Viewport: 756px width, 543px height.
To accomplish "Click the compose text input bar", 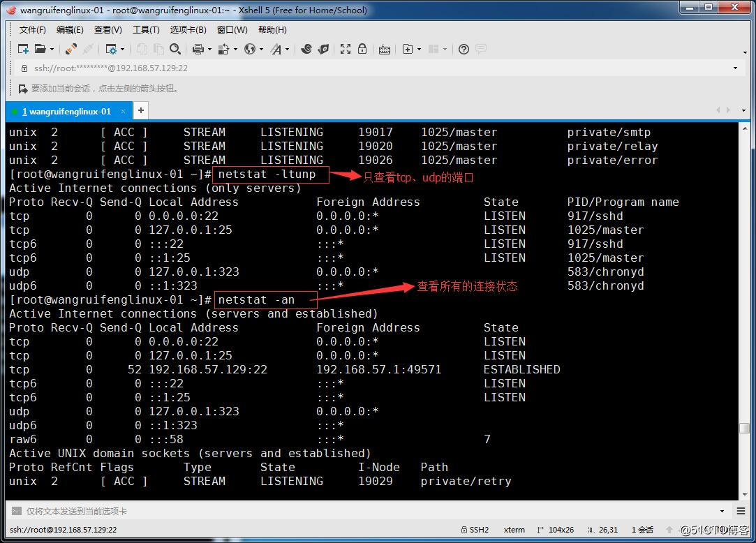I will (x=369, y=511).
